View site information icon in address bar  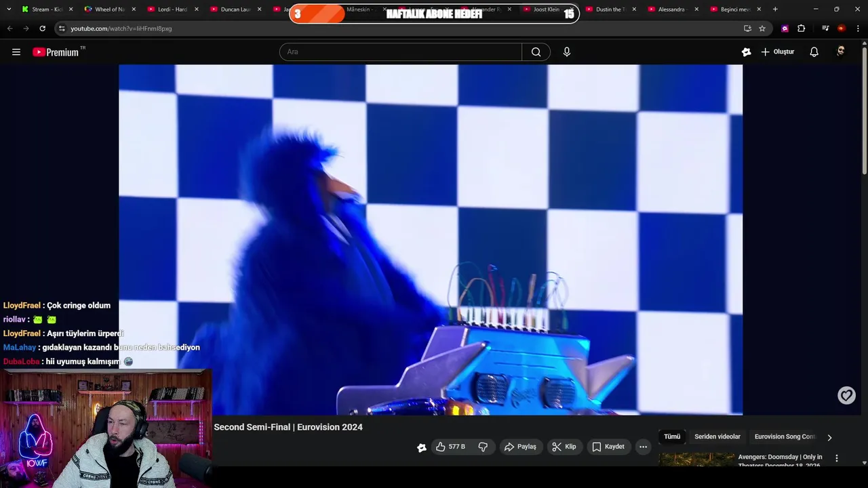tap(62, 28)
